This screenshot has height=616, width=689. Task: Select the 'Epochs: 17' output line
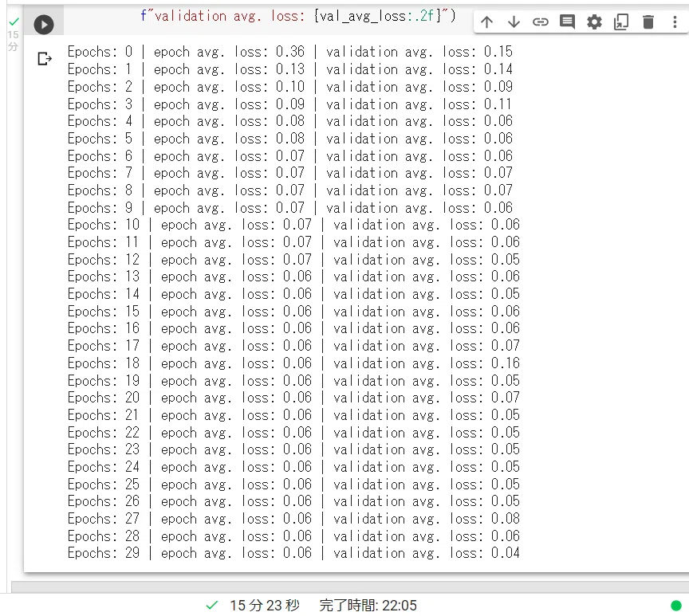point(293,346)
